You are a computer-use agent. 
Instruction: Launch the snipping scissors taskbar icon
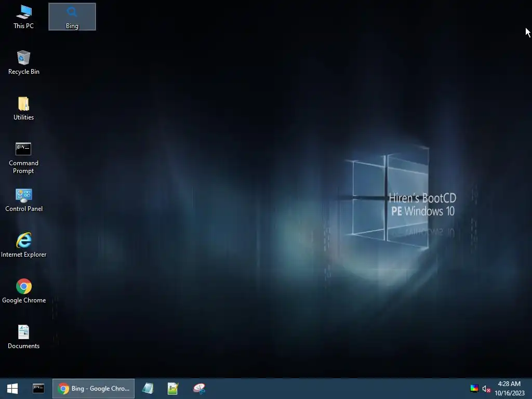point(199,389)
